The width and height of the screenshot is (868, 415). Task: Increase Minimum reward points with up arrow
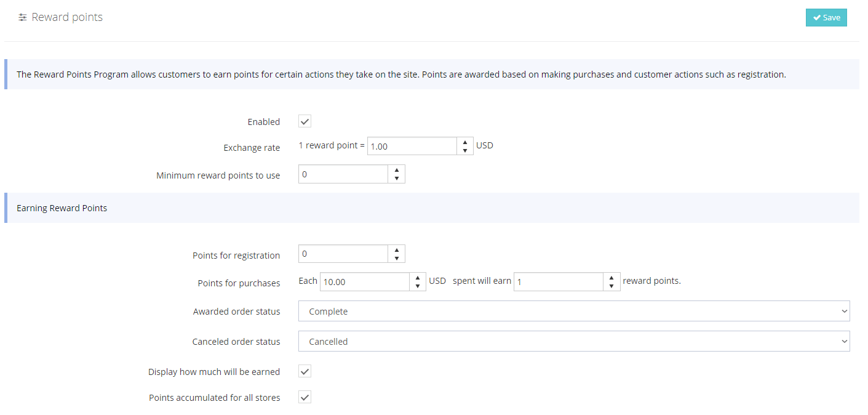pos(397,171)
